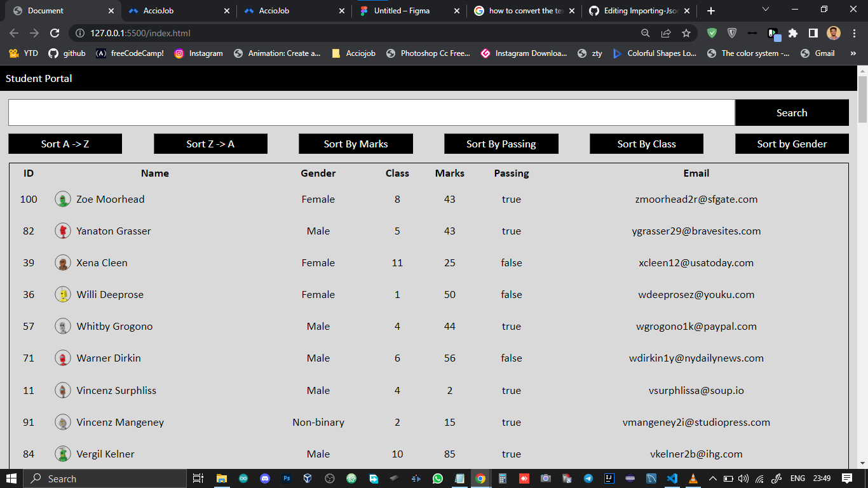Open the Brave Shields extension icon

732,33
